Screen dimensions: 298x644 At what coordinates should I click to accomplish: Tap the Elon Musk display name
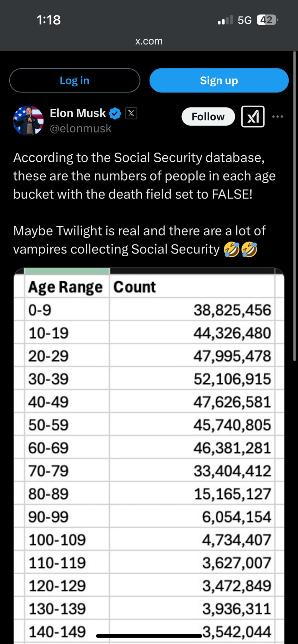tap(78, 113)
